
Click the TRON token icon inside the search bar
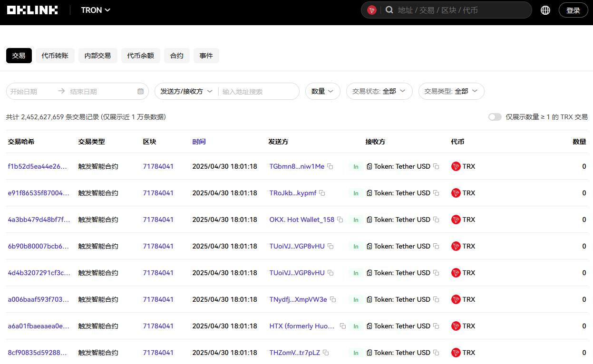[x=371, y=10]
